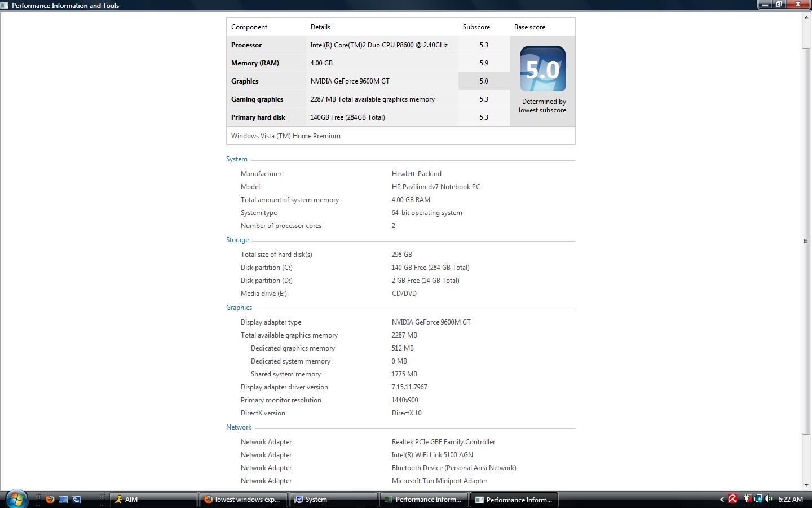Click the Switch Between Windows quick launch icon

(x=76, y=500)
